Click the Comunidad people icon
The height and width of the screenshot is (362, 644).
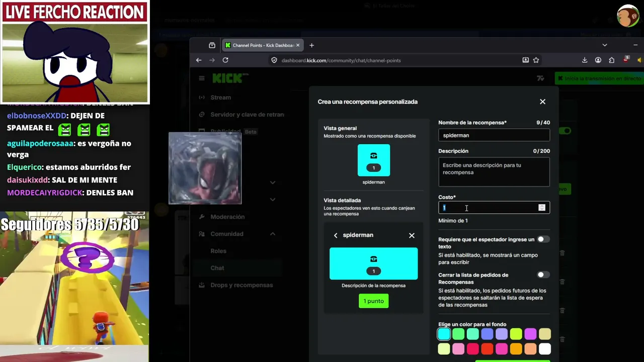point(202,234)
